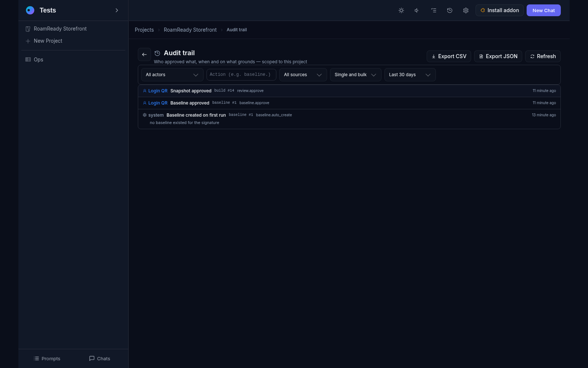Open the Last 30 days dropdown

click(410, 75)
